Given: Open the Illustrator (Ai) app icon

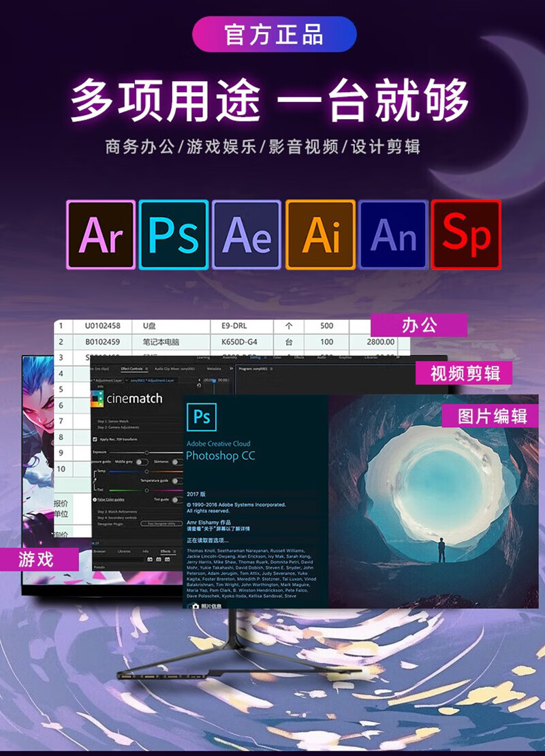Looking at the screenshot, I should (x=320, y=234).
